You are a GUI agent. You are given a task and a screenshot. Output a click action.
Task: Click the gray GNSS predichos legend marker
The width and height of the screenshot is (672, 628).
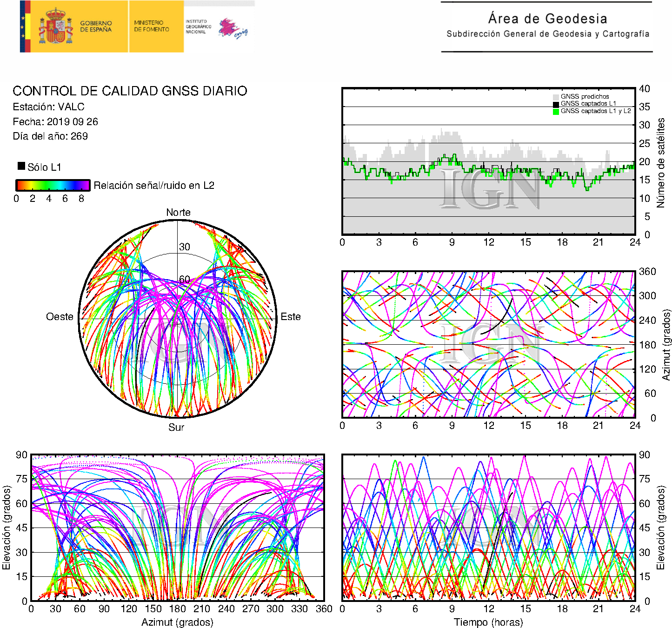point(556,97)
